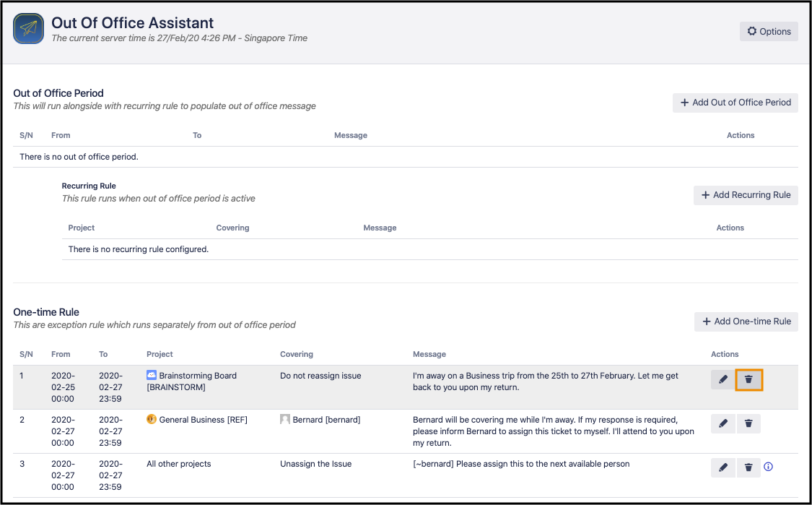Click the Out of Office Period heading
This screenshot has height=505, width=812.
[x=58, y=93]
